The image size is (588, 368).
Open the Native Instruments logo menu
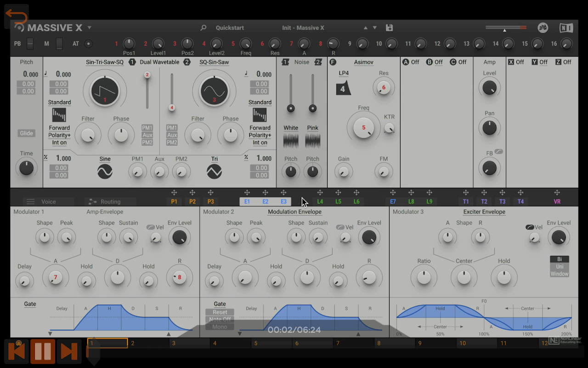click(x=566, y=28)
